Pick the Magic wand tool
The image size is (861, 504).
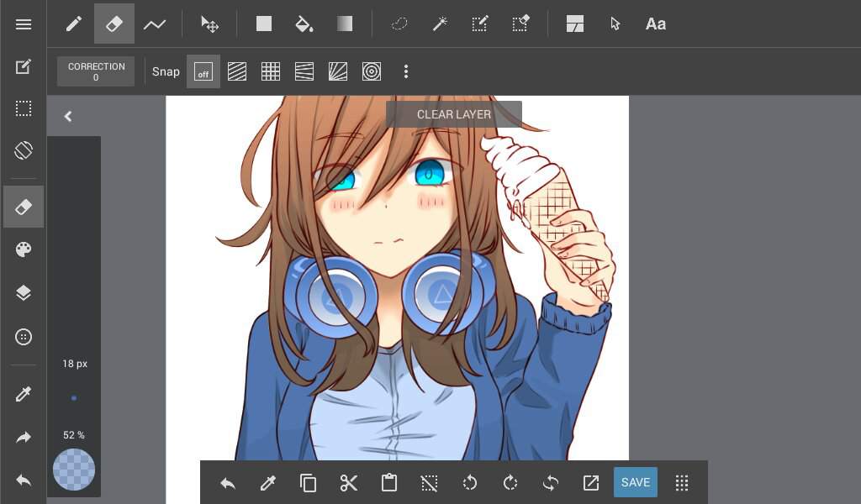click(x=440, y=24)
